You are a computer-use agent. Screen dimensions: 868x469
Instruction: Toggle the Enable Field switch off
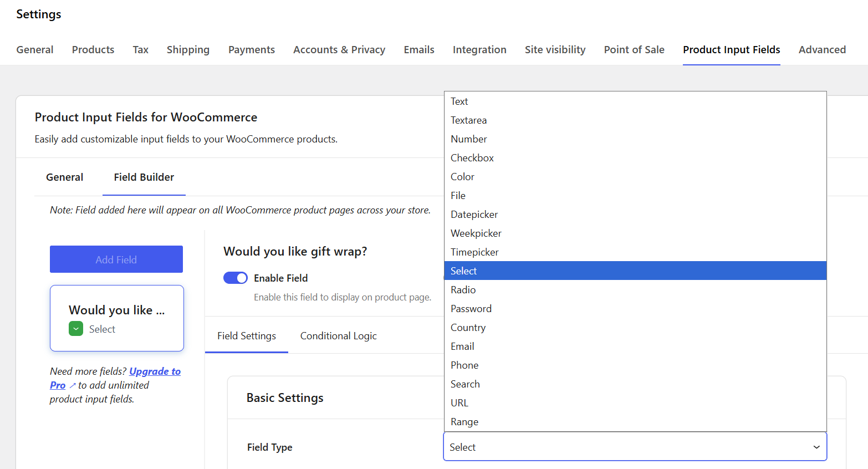[x=236, y=278]
